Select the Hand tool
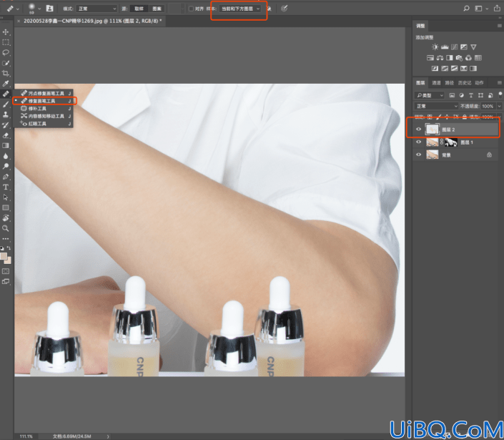Screen dimensions: 504x440 6,217
